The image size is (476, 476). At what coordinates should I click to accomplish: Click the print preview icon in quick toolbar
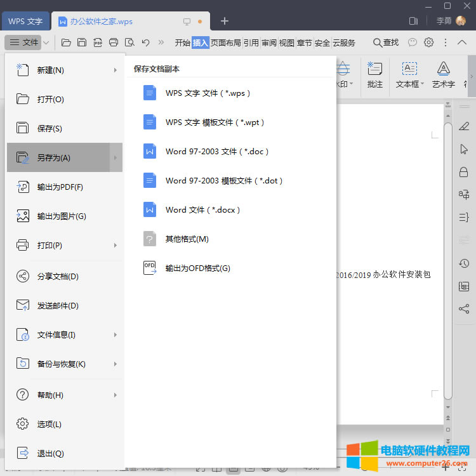point(129,43)
